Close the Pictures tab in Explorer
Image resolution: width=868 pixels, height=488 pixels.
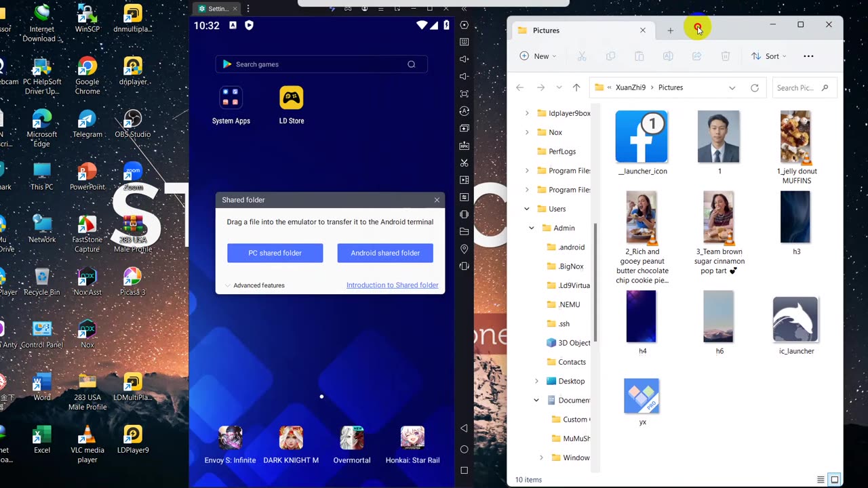coord(643,30)
